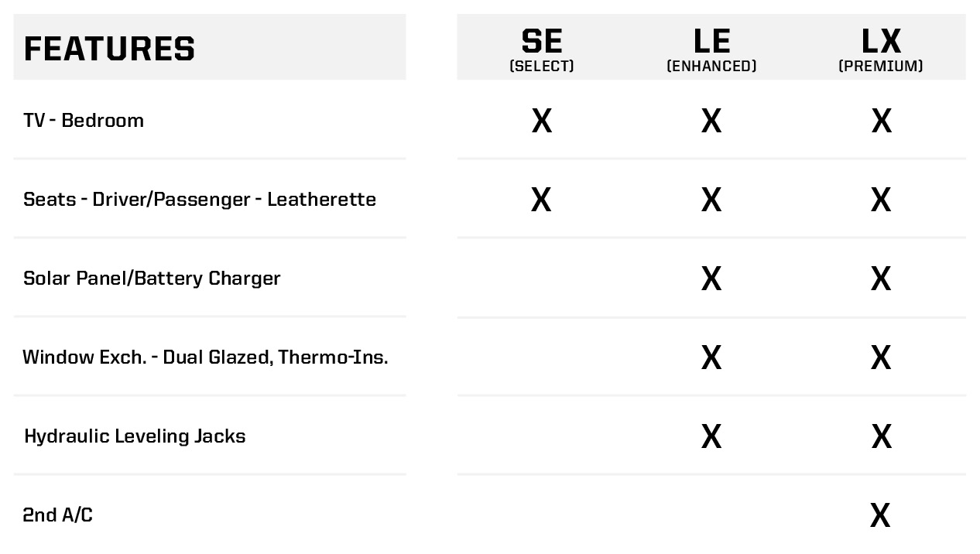Click the X for TV - Bedroom under LE
Screen dimensions: 980x554
tap(711, 121)
